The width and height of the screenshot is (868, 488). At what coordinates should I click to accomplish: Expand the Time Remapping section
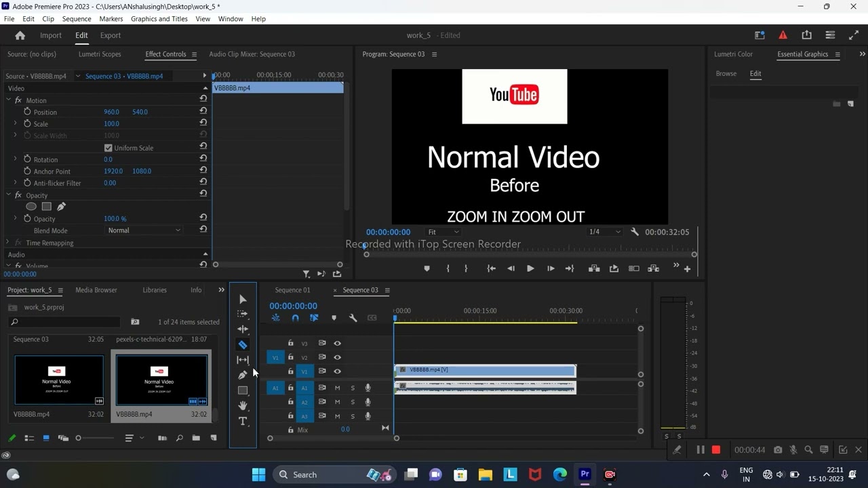[x=9, y=243]
